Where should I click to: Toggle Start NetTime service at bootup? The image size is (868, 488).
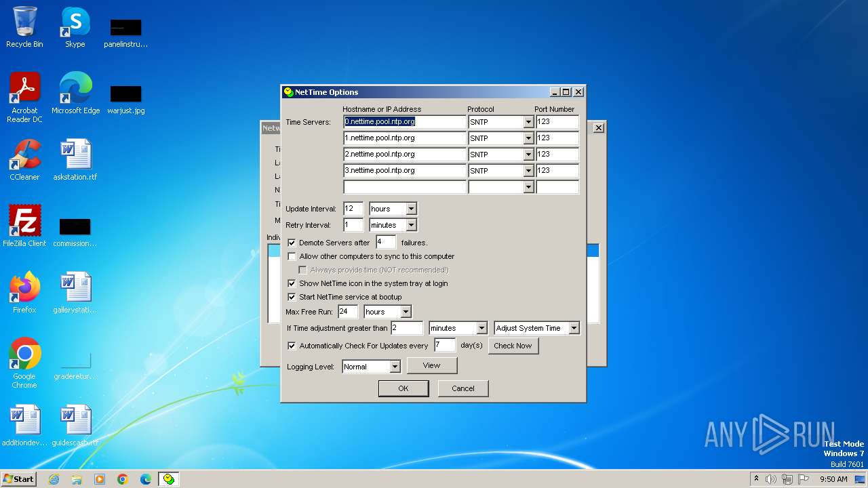[x=292, y=297]
